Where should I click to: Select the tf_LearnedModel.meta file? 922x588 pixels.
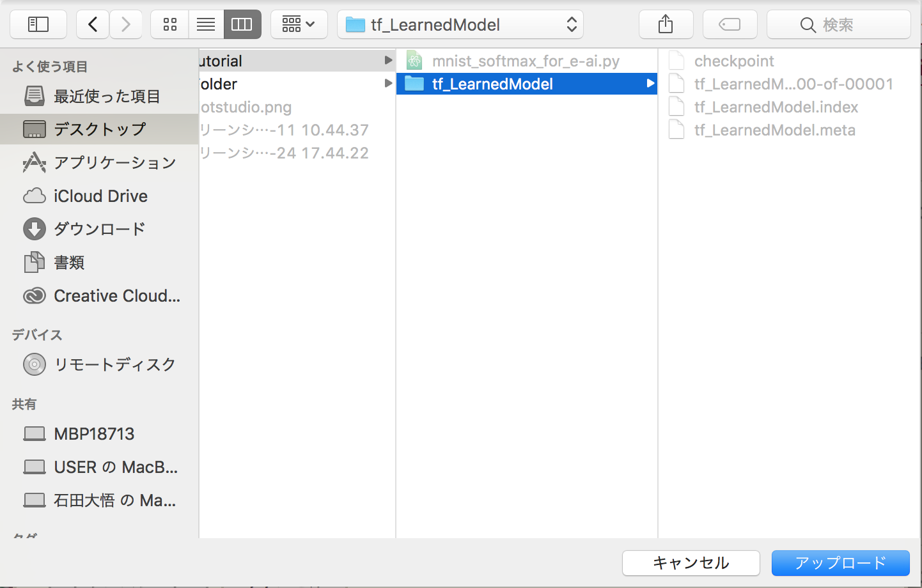tap(790, 130)
